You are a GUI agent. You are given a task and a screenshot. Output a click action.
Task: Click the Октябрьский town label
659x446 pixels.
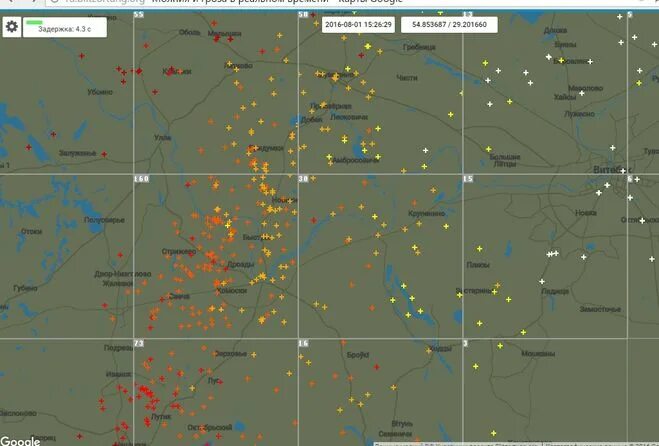pos(209,427)
